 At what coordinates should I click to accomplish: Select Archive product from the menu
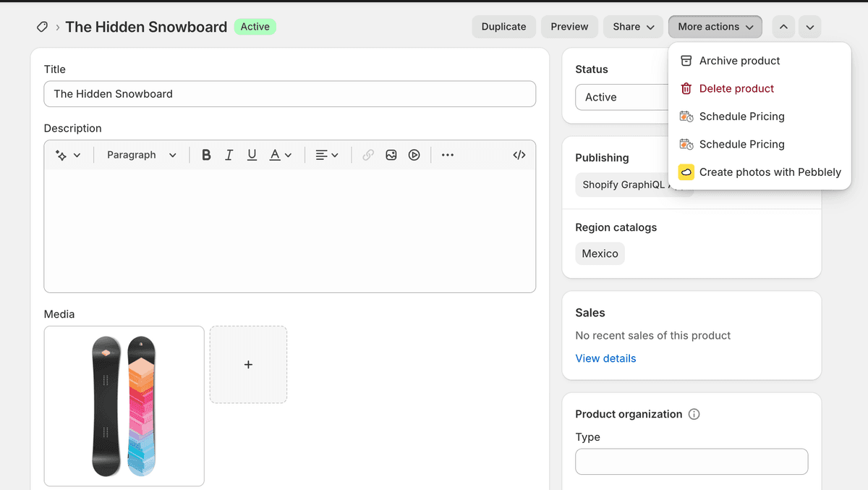(759, 61)
